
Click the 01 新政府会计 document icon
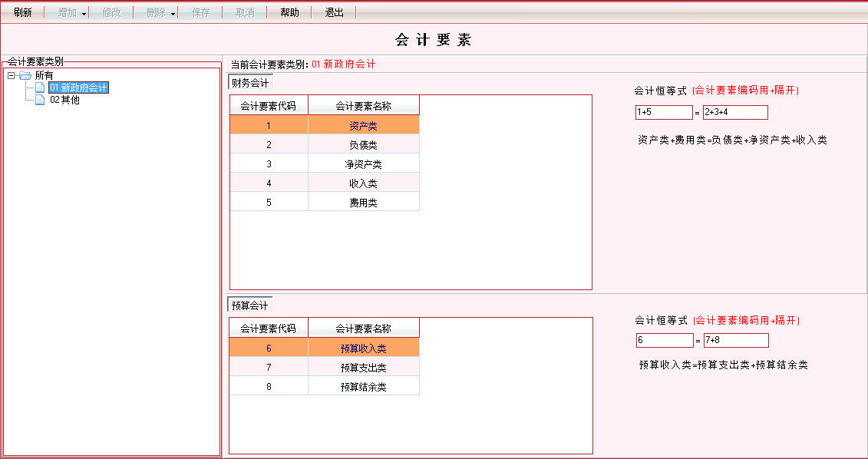pyautogui.click(x=40, y=88)
